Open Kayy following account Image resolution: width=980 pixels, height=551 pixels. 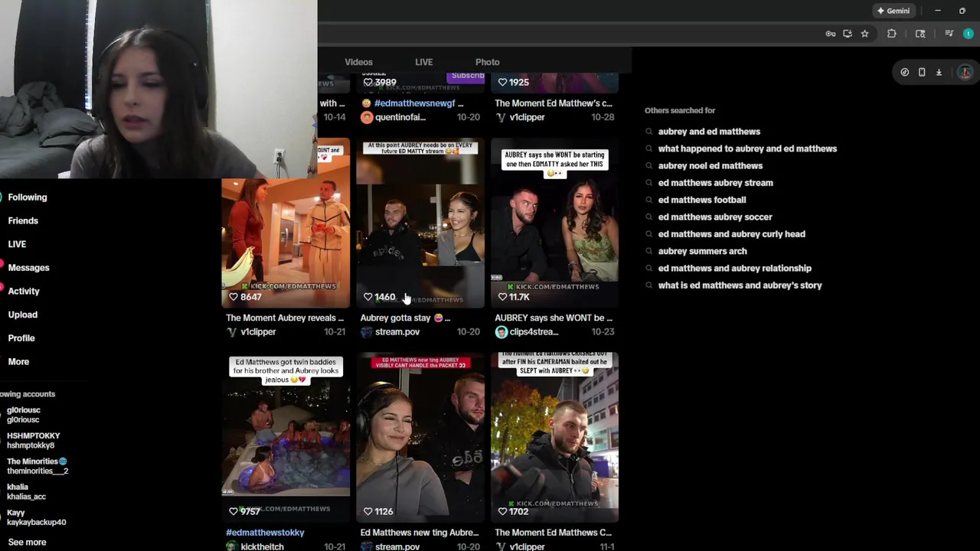coord(36,517)
